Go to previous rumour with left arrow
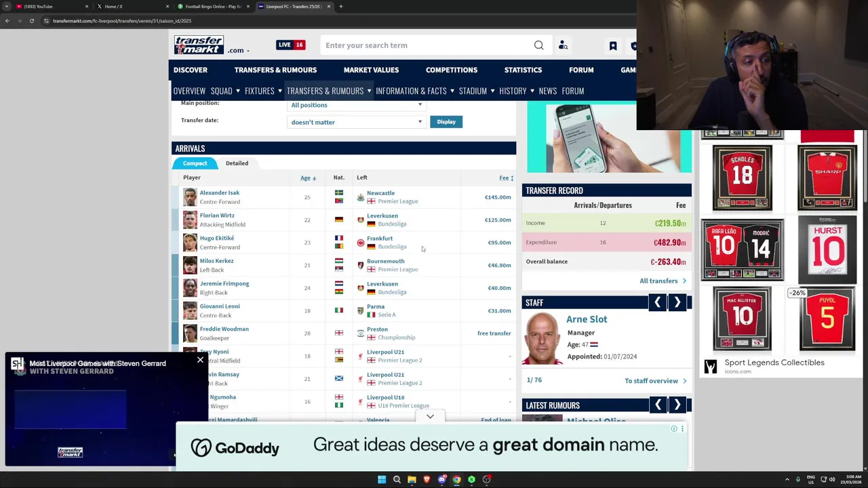The image size is (868, 488). 657,405
